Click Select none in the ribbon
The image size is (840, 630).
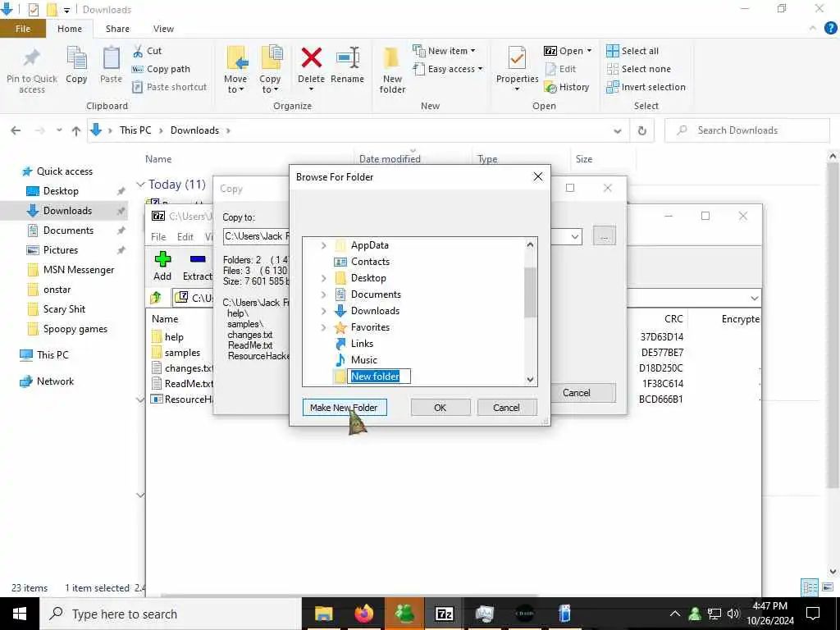[638, 69]
